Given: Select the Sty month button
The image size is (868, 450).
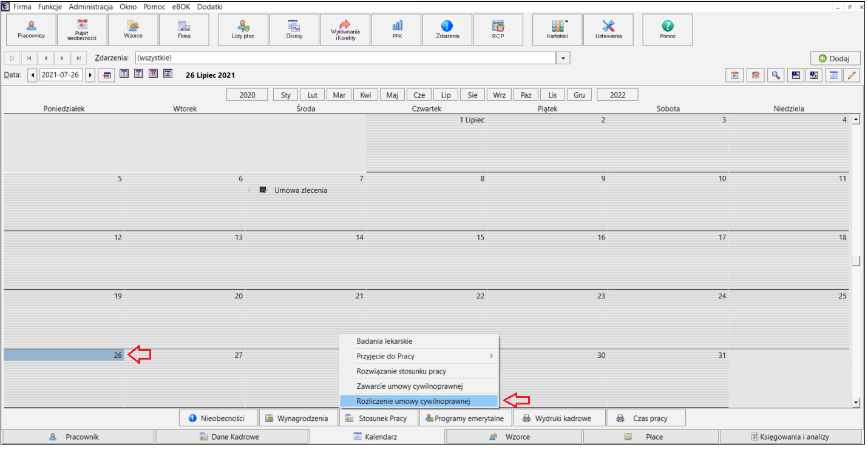Looking at the screenshot, I should coord(285,95).
